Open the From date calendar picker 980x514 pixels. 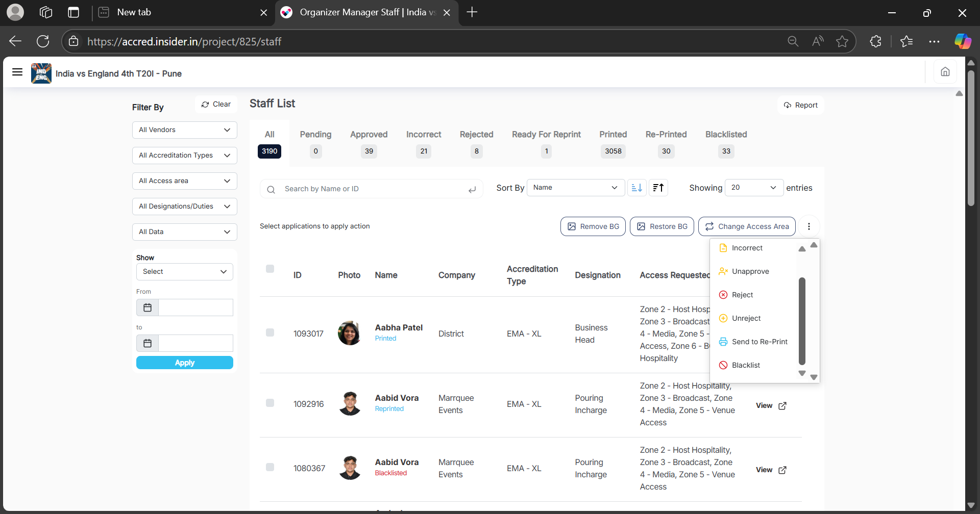pos(148,307)
